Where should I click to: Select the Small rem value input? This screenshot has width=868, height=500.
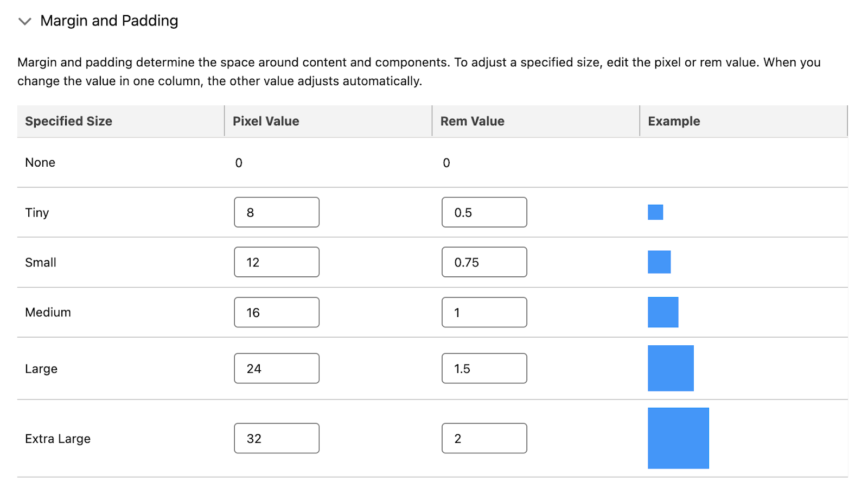coord(484,262)
